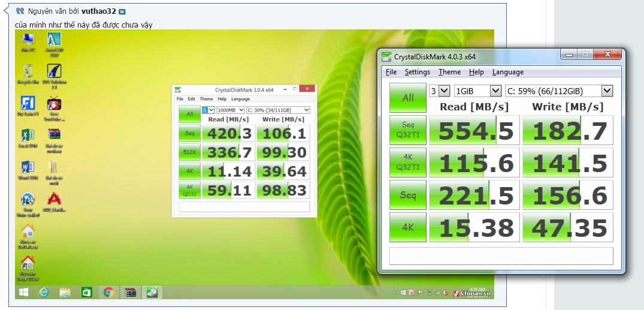644x310 pixels.
Task: Open drive dropdown C: 59% (66/112GiB)
Action: pyautogui.click(x=559, y=91)
